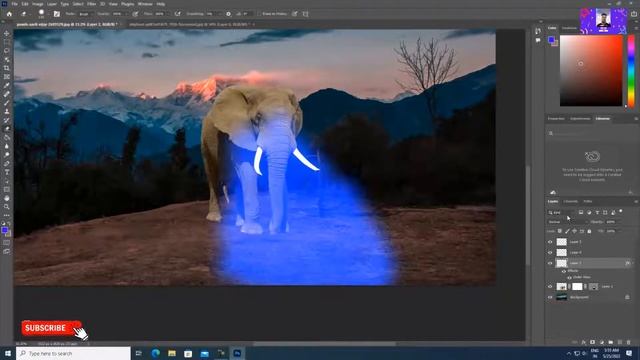This screenshot has width=640, height=360.
Task: Open the Filter menu
Action: pos(91,4)
